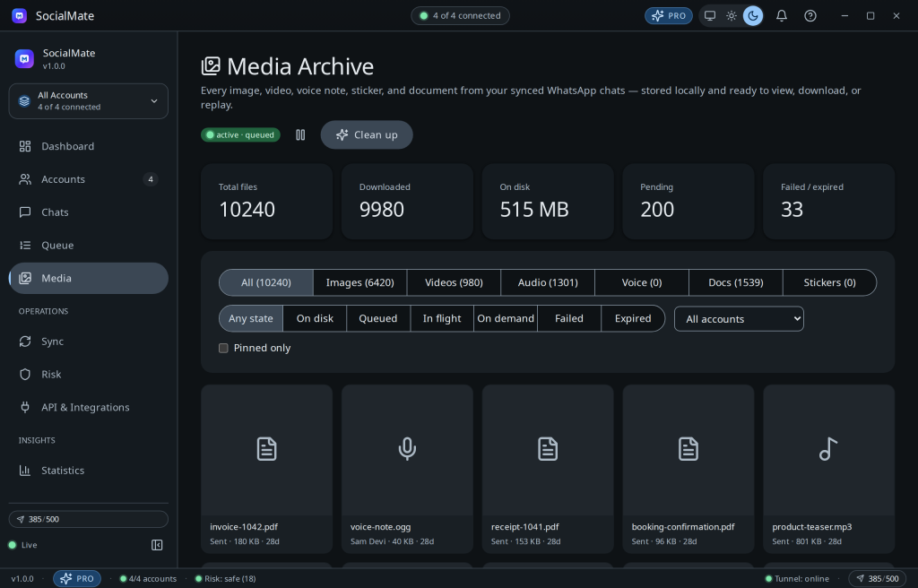
Task: Click the Clean up button
Action: click(x=367, y=134)
